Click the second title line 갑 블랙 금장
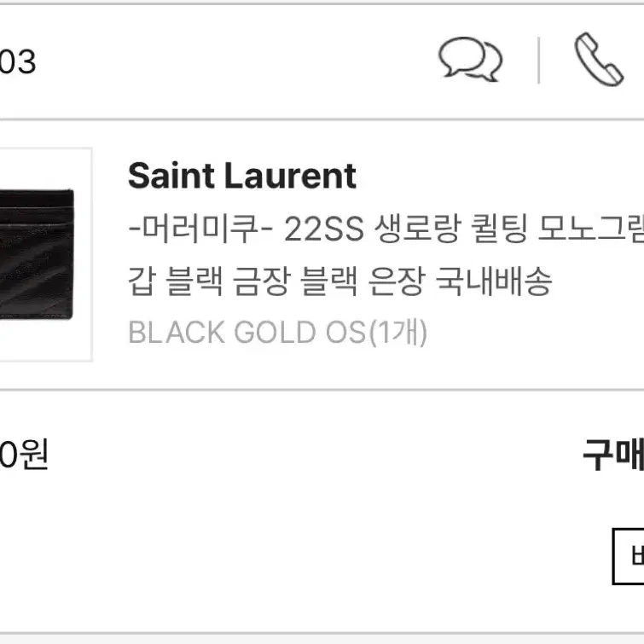Image resolution: width=644 pixels, height=644 pixels. click(339, 281)
